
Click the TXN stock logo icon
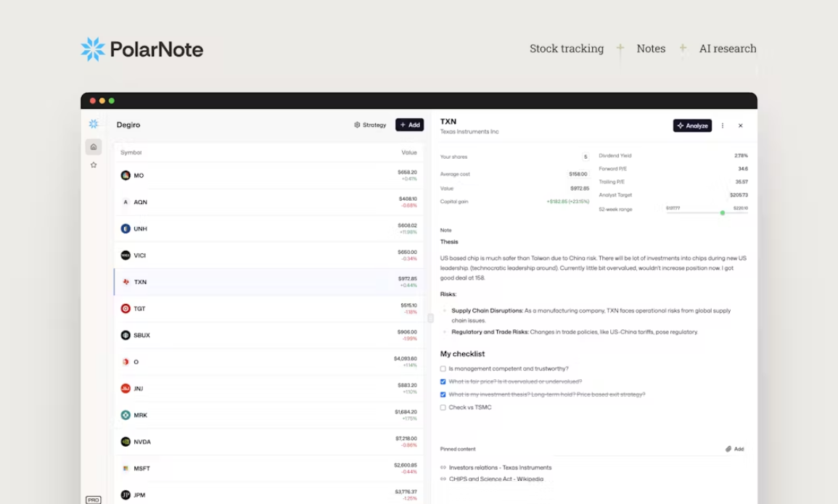pos(126,282)
